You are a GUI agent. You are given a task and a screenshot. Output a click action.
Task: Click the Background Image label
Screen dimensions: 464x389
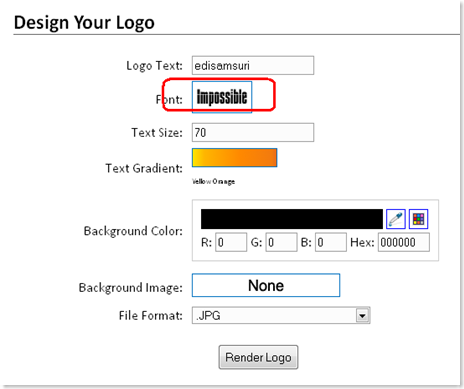(131, 287)
